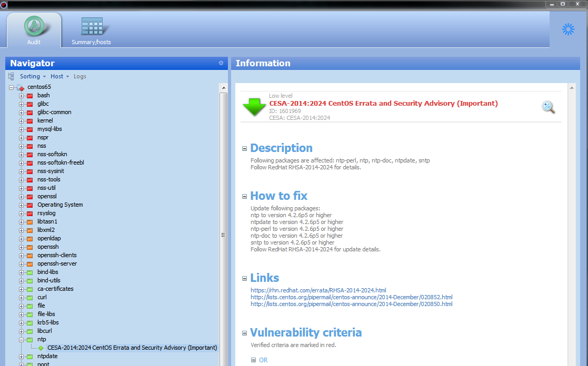Click green arrow icon on CESA-2014:2024 tree row
Image resolution: width=588 pixels, height=366 pixels.
[41, 349]
